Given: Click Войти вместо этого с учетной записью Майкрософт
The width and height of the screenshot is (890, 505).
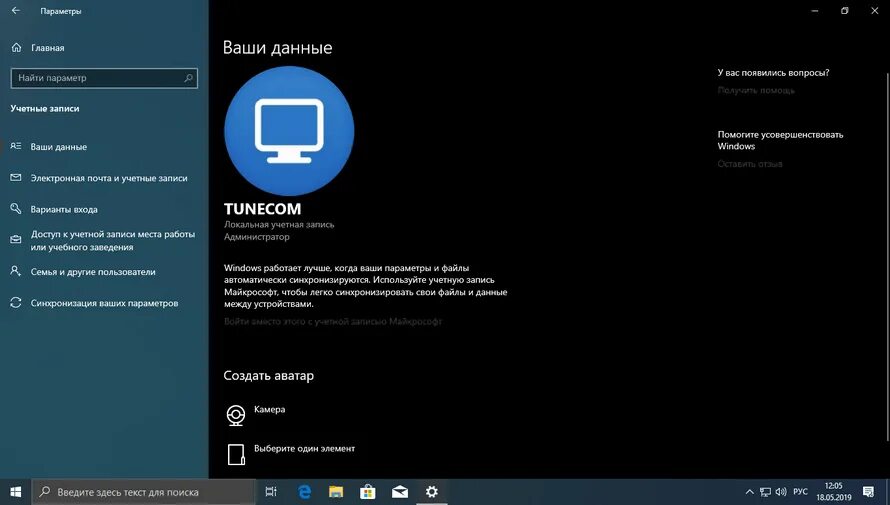Looking at the screenshot, I should click(333, 321).
